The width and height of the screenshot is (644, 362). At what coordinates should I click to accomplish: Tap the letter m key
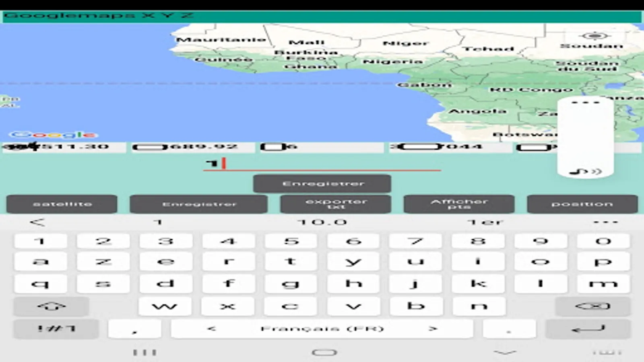[x=604, y=284]
